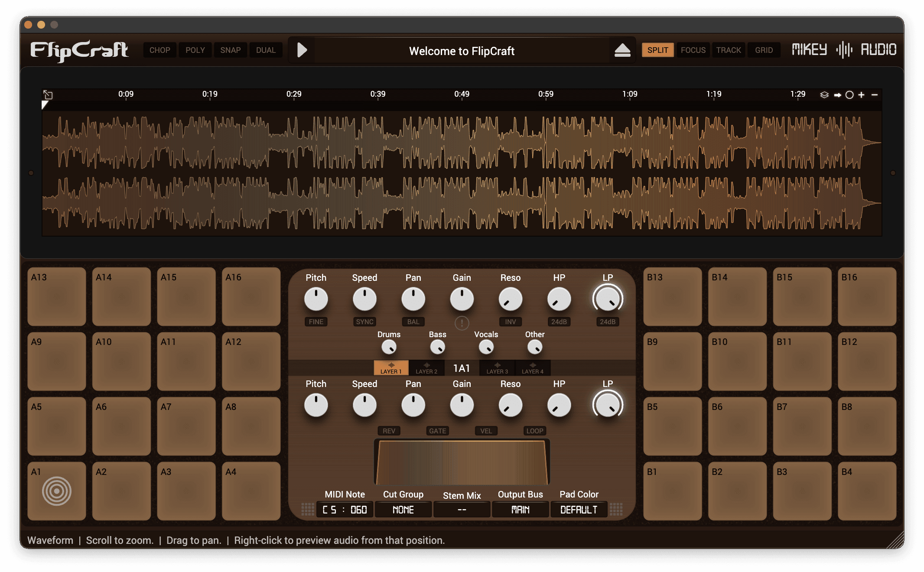The height and width of the screenshot is (572, 924).
Task: Click the Gain warning exclamation icon
Action: click(x=462, y=323)
